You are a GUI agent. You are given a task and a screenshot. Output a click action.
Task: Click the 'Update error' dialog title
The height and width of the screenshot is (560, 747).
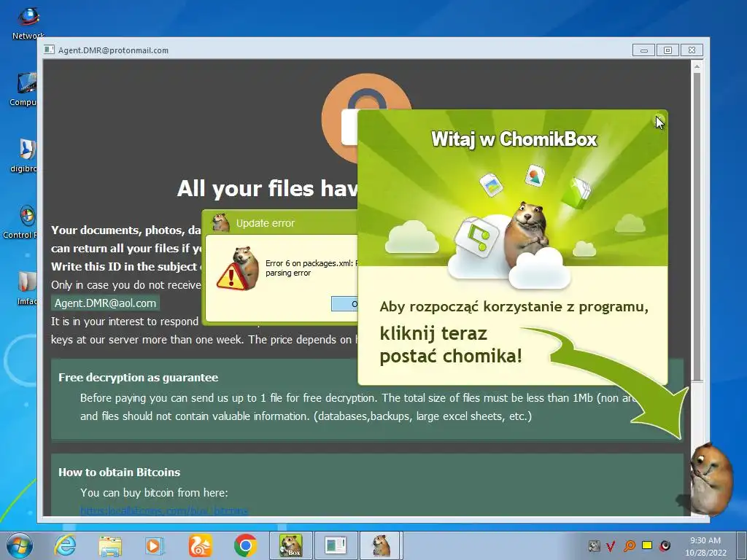266,223
